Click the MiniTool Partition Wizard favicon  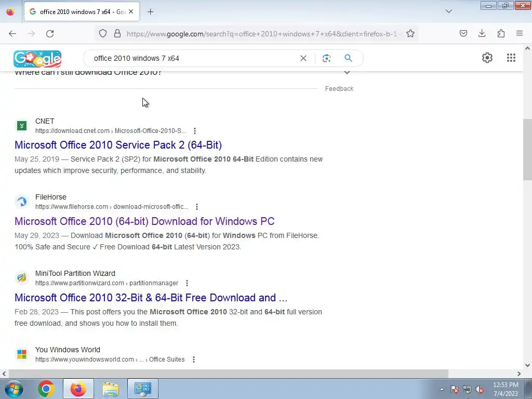[22, 278]
